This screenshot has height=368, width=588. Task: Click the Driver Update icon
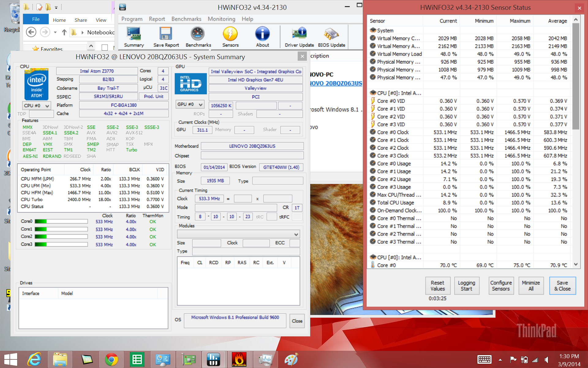click(299, 37)
